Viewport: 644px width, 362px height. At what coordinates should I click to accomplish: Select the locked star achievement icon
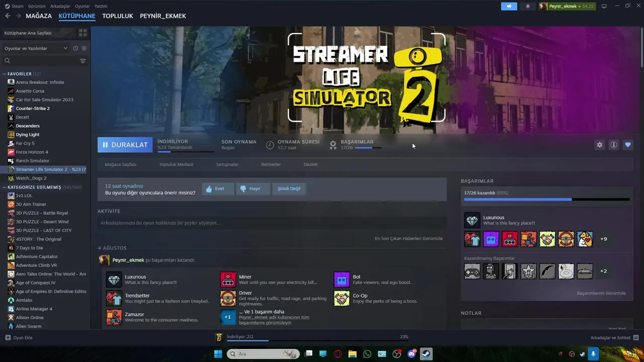[x=528, y=271]
